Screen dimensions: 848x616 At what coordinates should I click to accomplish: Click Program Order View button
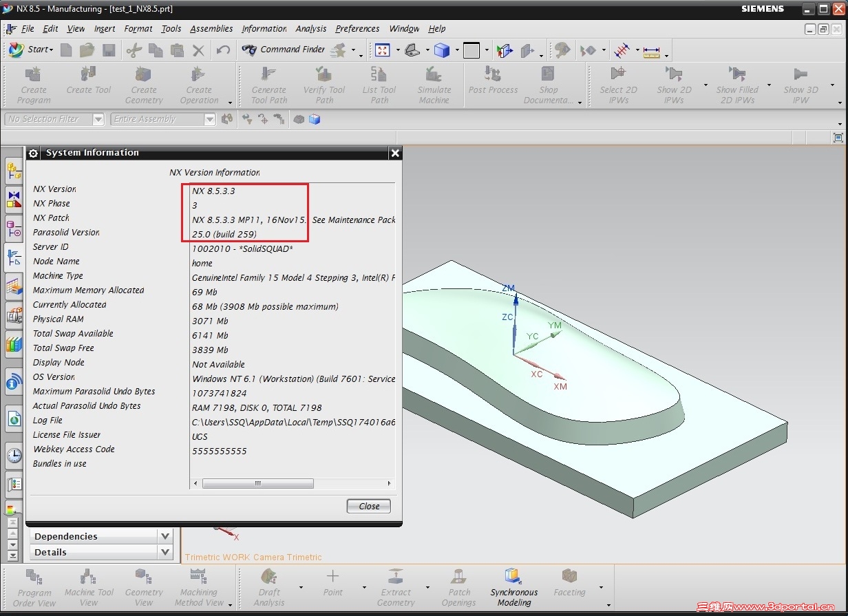[34, 588]
